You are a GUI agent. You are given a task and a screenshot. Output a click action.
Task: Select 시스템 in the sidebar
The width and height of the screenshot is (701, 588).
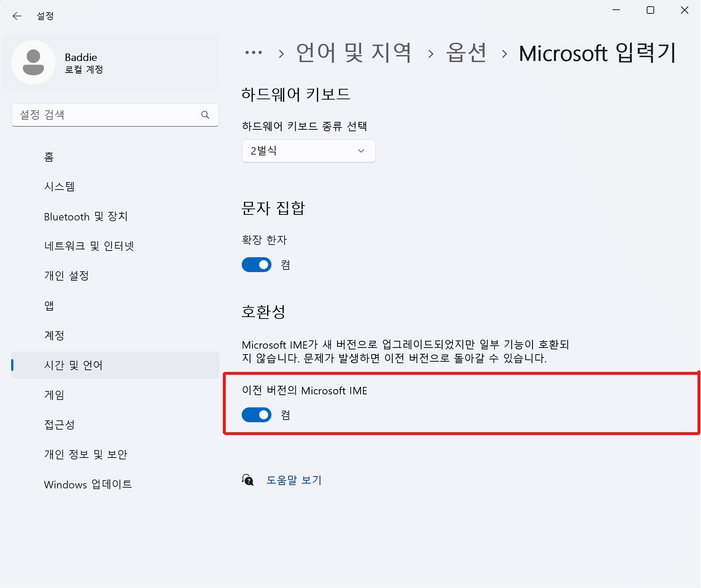point(115,187)
